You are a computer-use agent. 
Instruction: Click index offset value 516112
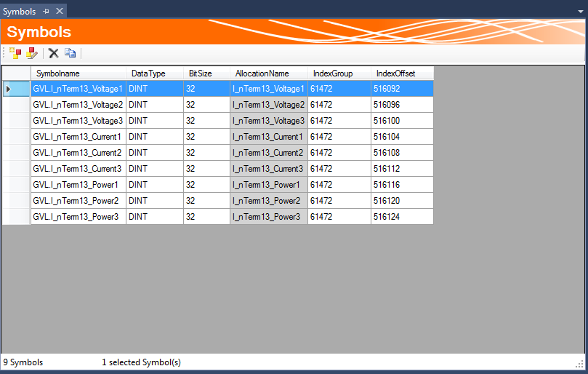click(x=403, y=169)
